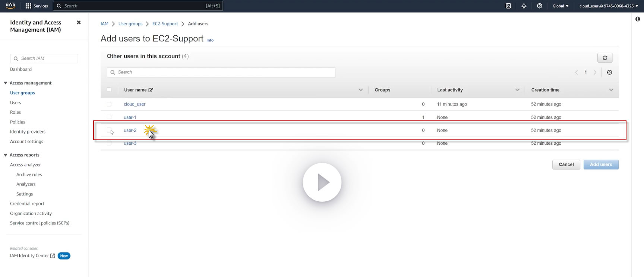
Task: Refresh the users list
Action: point(605,58)
